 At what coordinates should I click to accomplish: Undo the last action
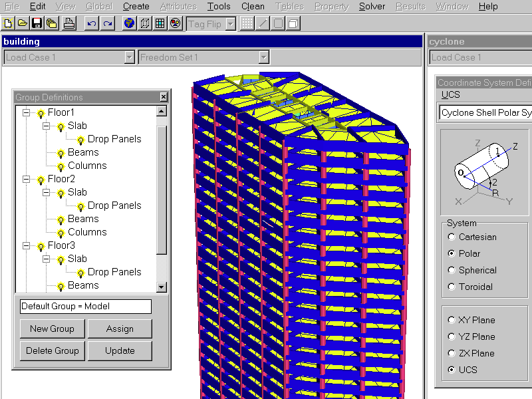pos(92,24)
